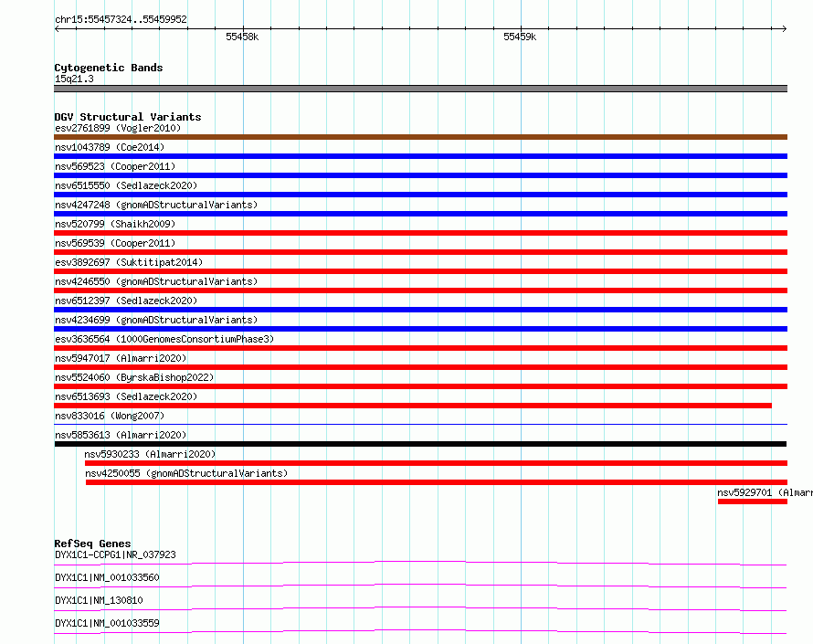Open gene DYX1C1|NM_001033559 label
The image size is (813, 644).
click(x=107, y=623)
